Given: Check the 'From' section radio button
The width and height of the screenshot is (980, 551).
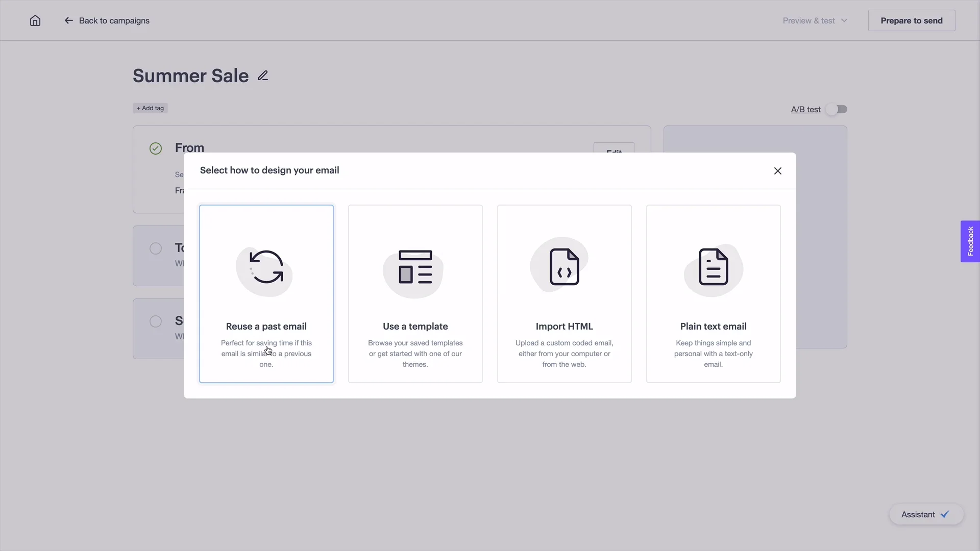Looking at the screenshot, I should coord(156,148).
